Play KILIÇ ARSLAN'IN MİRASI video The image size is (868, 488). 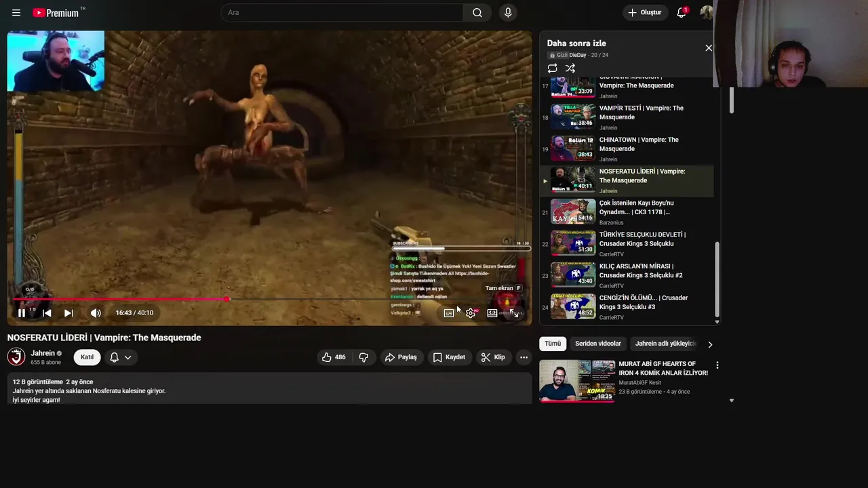pos(627,276)
